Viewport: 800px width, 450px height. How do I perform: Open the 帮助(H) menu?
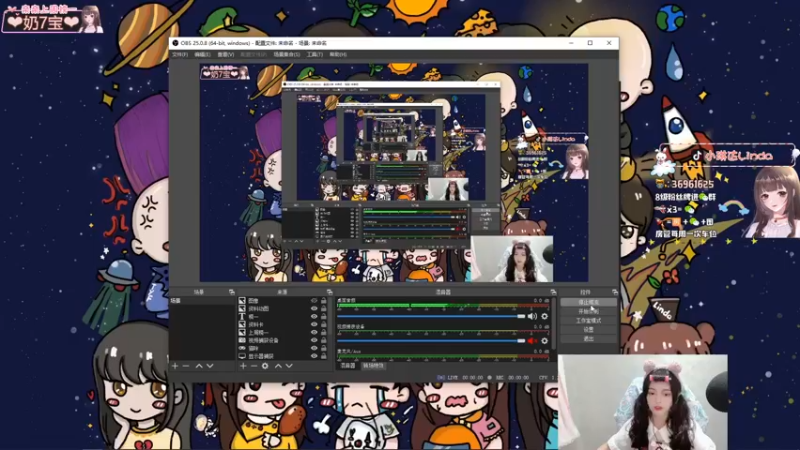pyautogui.click(x=338, y=54)
